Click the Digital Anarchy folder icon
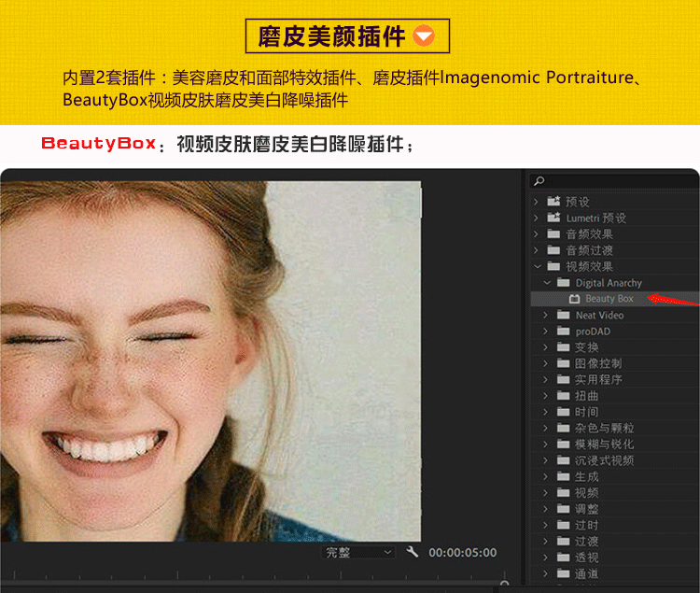The height and width of the screenshot is (593, 700). 564,283
